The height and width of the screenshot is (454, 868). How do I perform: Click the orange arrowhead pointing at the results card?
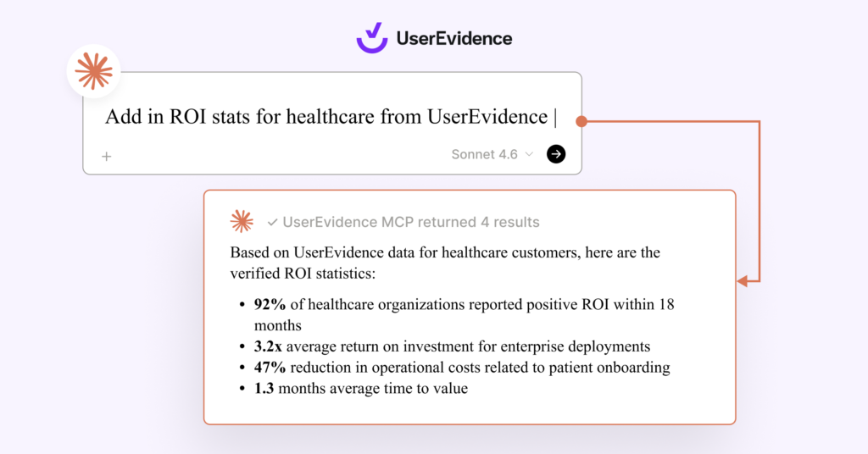pyautogui.click(x=743, y=281)
